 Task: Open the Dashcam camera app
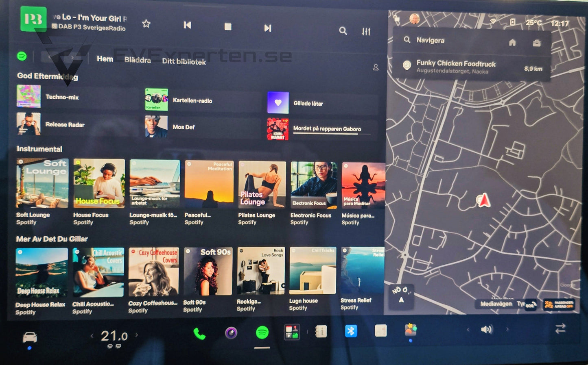click(231, 333)
